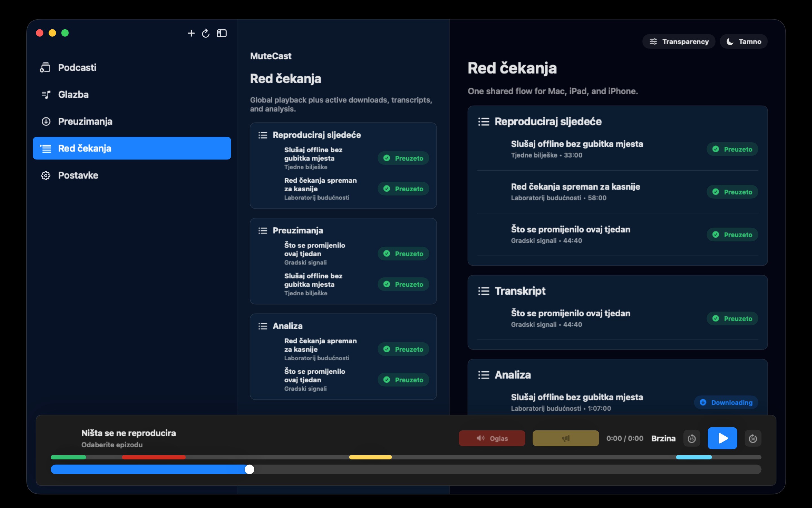The width and height of the screenshot is (812, 508).
Task: Click the yellow segment on chapter bar
Action: 370,457
